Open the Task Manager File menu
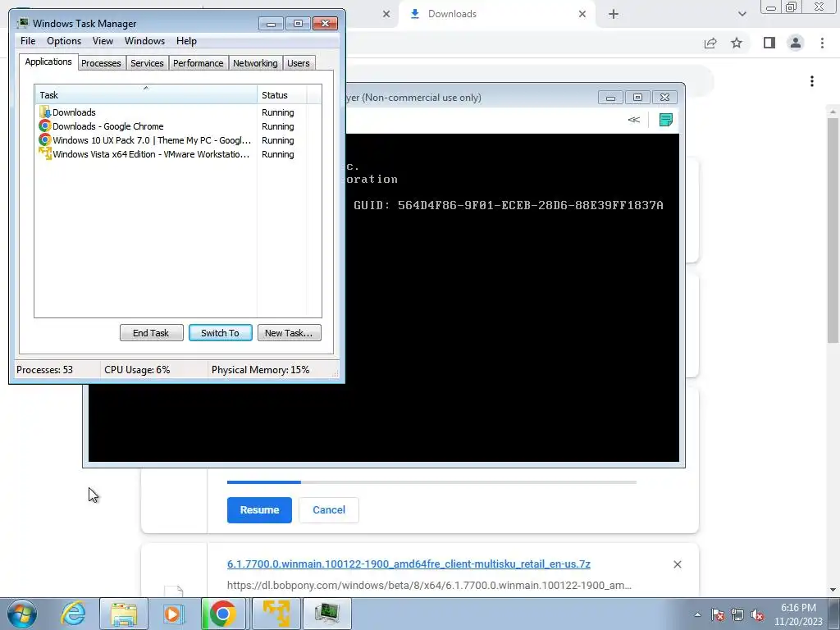 coord(28,41)
